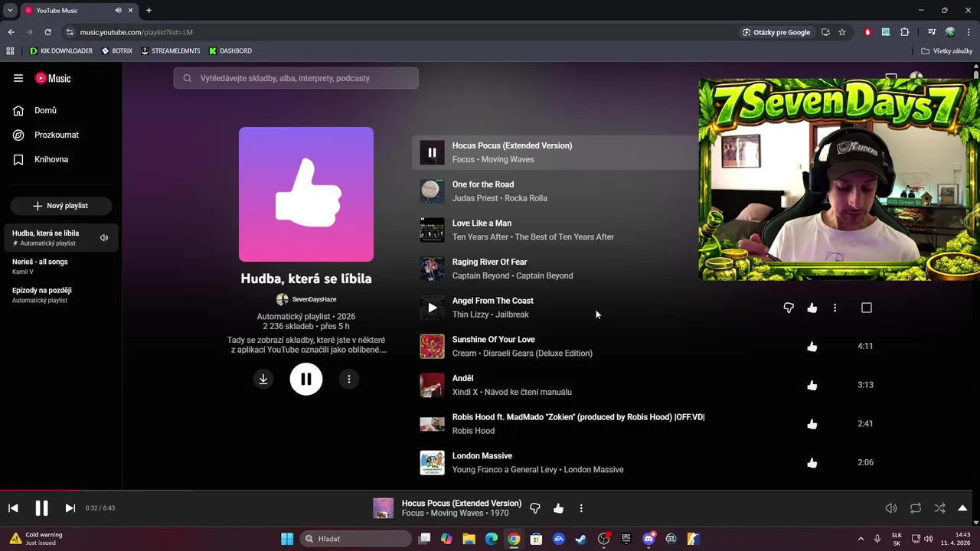Bookmark this page with star icon

point(842,32)
